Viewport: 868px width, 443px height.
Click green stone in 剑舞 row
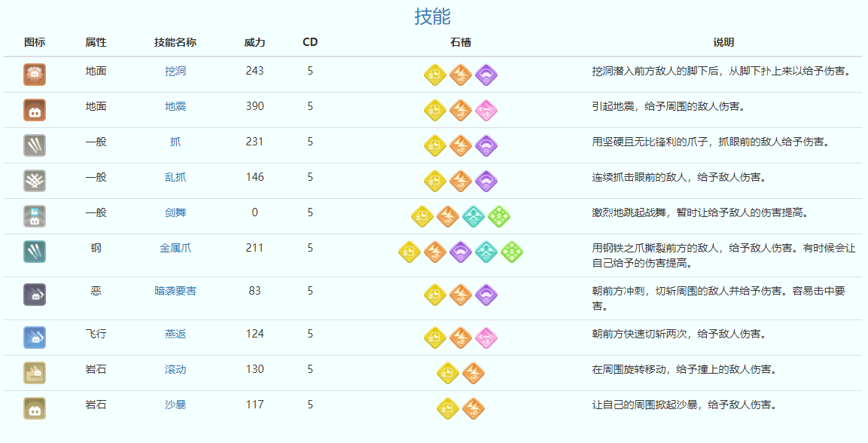point(499,217)
